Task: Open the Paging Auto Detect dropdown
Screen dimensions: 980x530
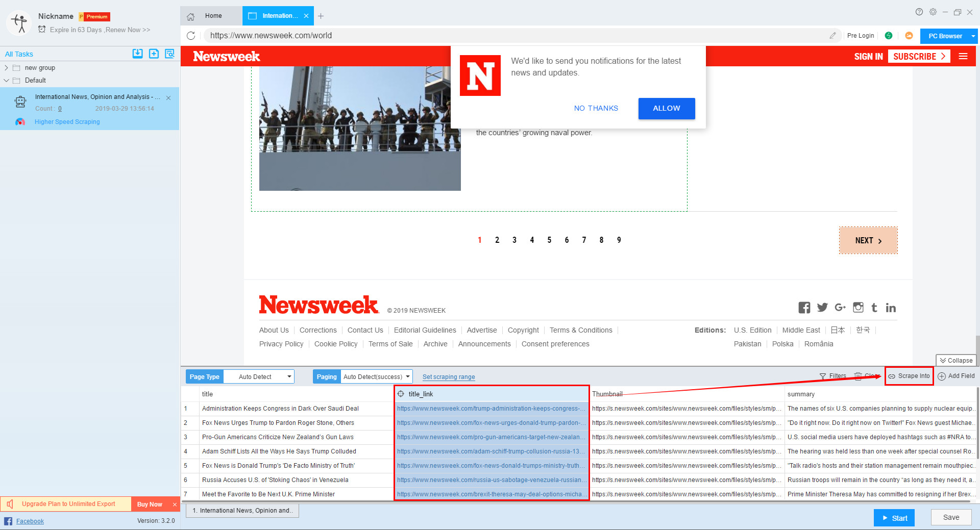Action: click(377, 377)
